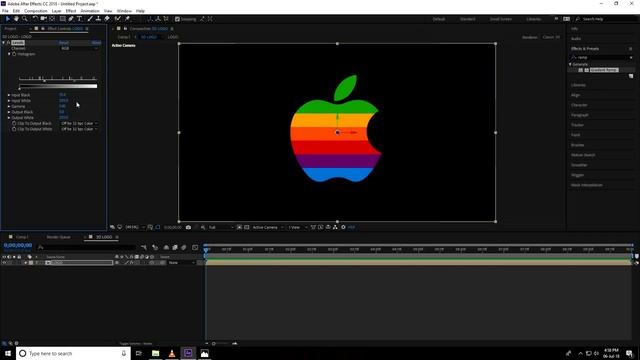Image resolution: width=640 pixels, height=360 pixels.
Task: Select the Rotation tool
Action: pyautogui.click(x=35, y=19)
